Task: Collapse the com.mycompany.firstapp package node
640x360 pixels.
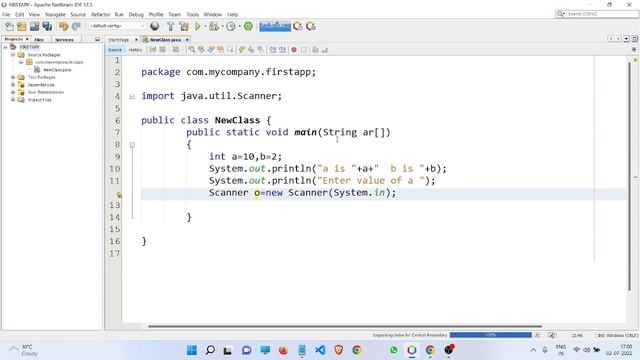Action: pos(21,62)
